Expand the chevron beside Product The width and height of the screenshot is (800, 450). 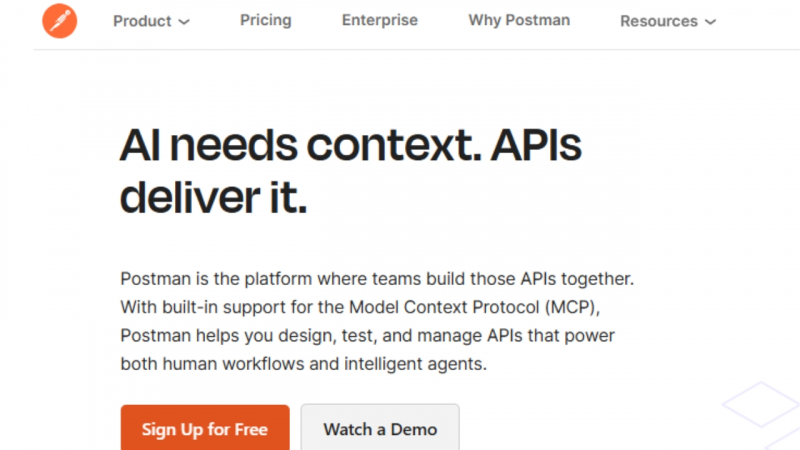tap(184, 22)
